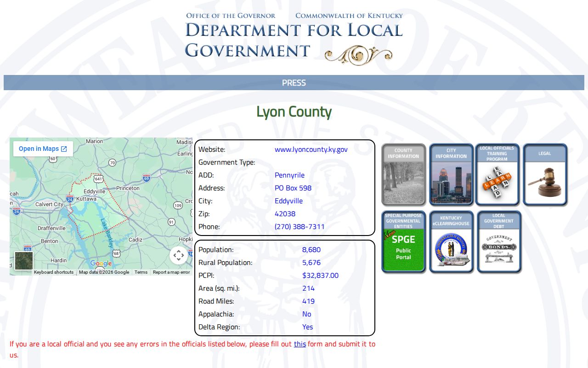Click the Calvert City label on the map
Viewport: 588px width, 368px height.
click(49, 204)
